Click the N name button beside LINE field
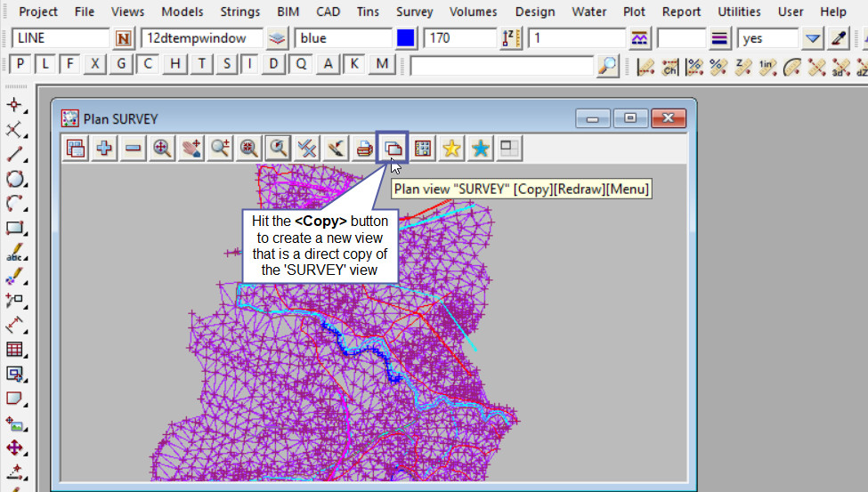The height and width of the screenshot is (492, 868). click(124, 38)
